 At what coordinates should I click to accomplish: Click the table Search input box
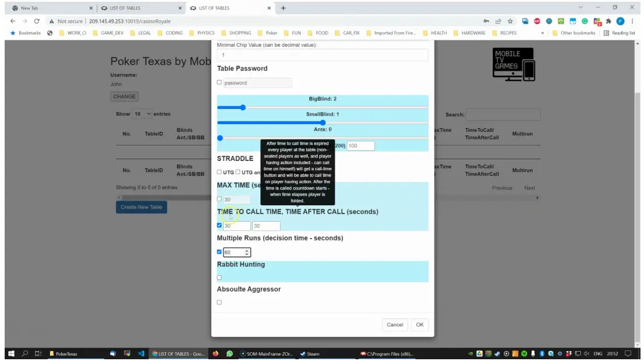click(x=503, y=114)
